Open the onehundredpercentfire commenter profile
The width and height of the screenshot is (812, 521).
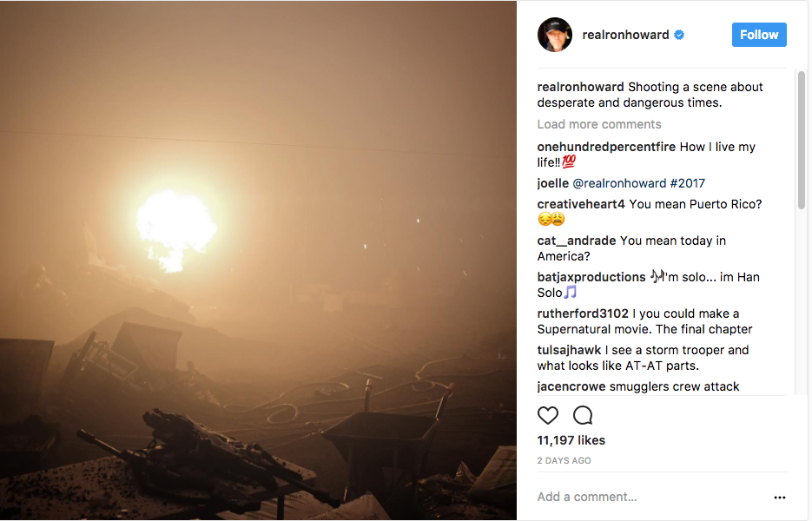pyautogui.click(x=606, y=147)
